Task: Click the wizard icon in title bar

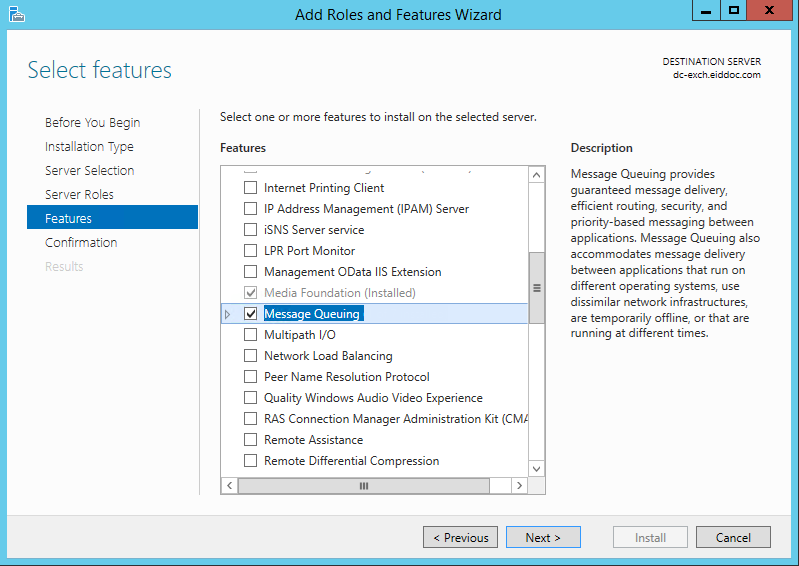Action: (x=15, y=14)
